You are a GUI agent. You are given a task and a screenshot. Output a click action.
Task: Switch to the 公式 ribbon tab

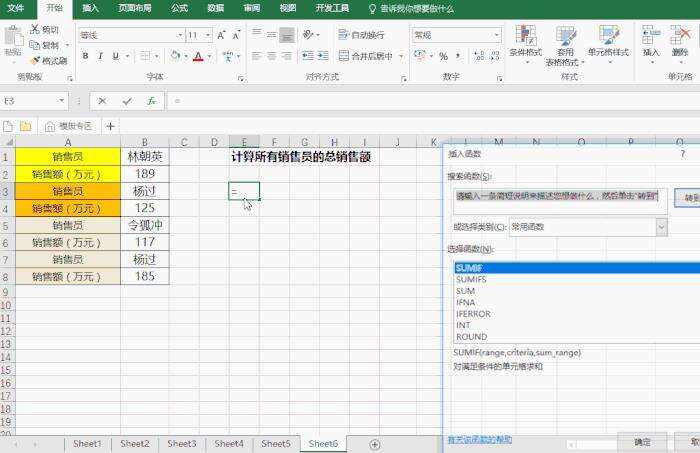[179, 8]
